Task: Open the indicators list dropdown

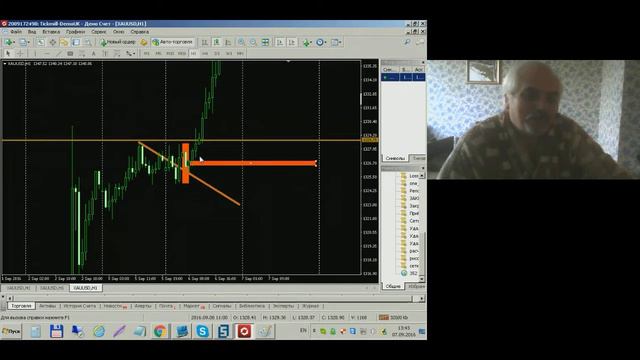Action: (x=307, y=42)
